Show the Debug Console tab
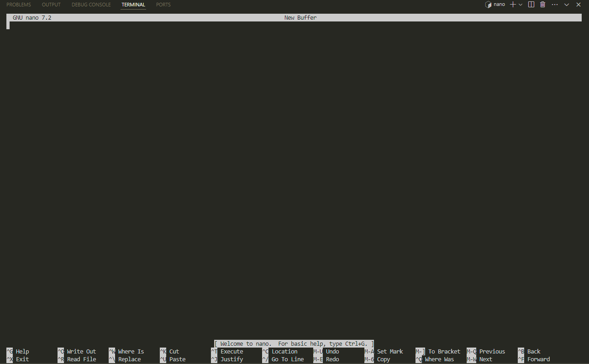The image size is (589, 364). [x=91, y=5]
